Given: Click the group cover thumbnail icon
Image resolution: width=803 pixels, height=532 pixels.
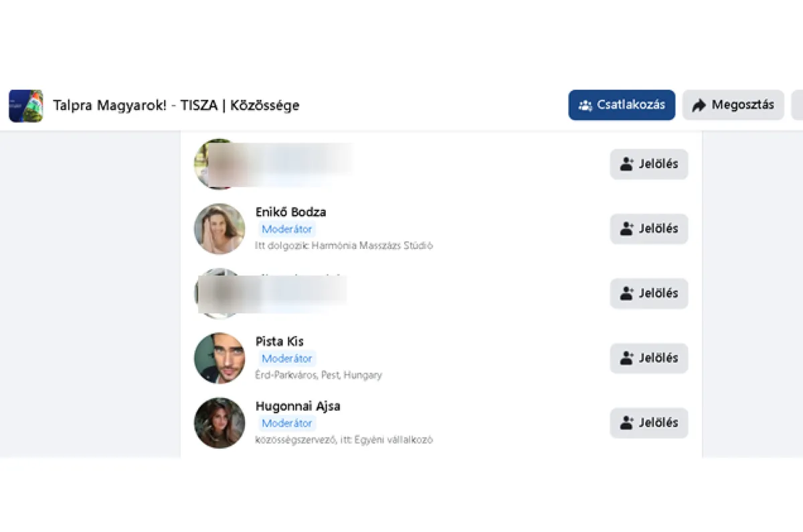Looking at the screenshot, I should (x=25, y=106).
